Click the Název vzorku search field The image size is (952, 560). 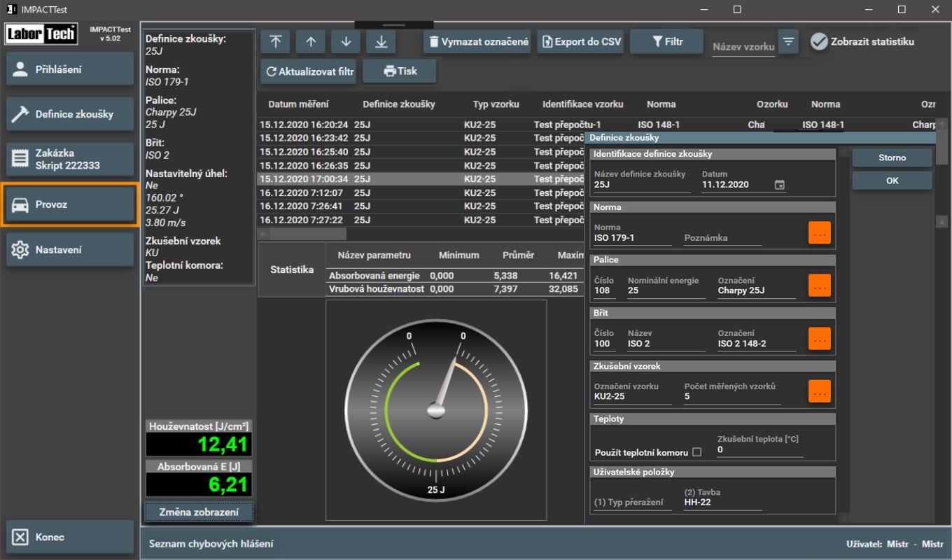(743, 47)
